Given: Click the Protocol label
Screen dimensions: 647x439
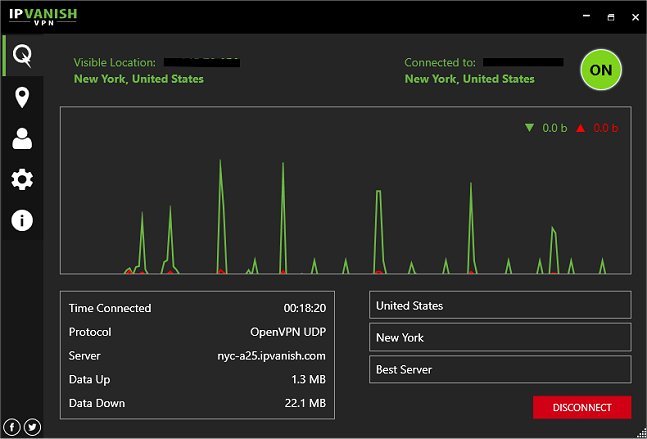Looking at the screenshot, I should pos(90,332).
